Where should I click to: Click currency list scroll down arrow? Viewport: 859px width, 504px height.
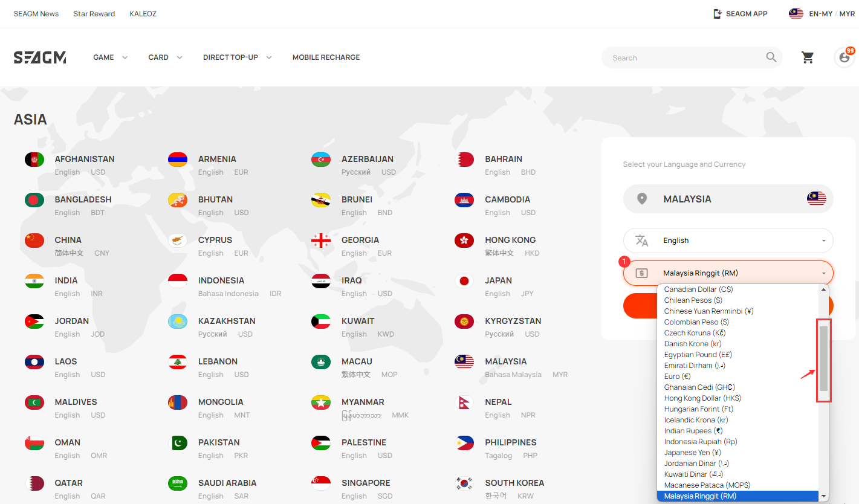tap(823, 496)
